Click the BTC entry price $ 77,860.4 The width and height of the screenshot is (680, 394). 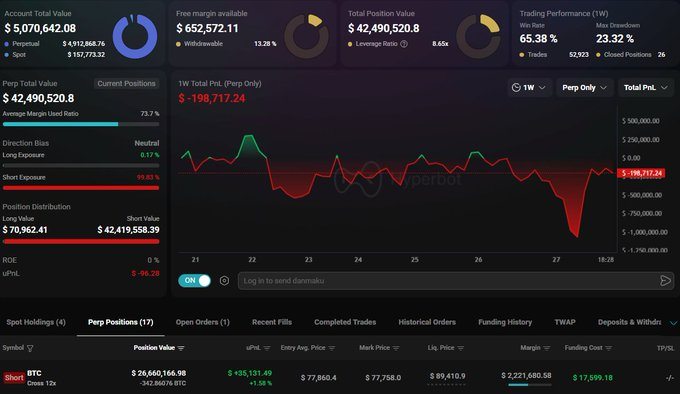(318, 378)
